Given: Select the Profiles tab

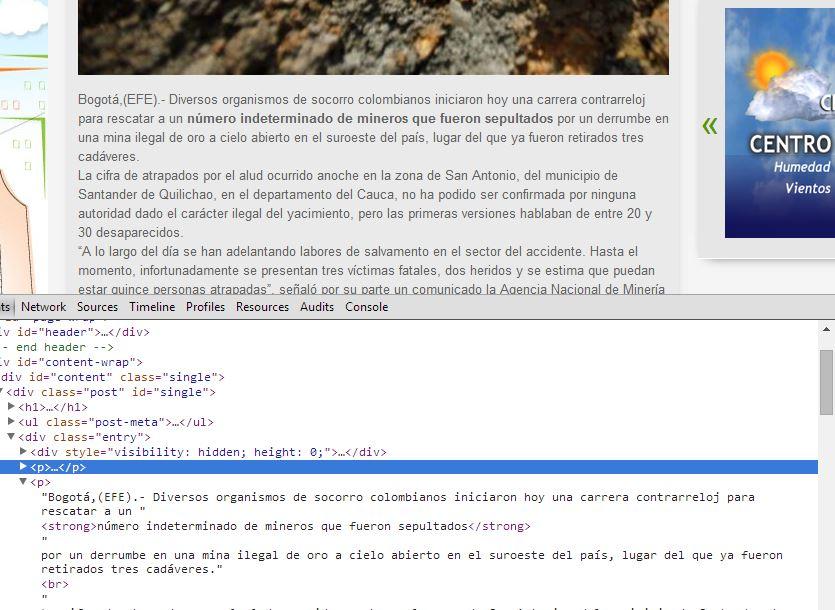Looking at the screenshot, I should 206,307.
